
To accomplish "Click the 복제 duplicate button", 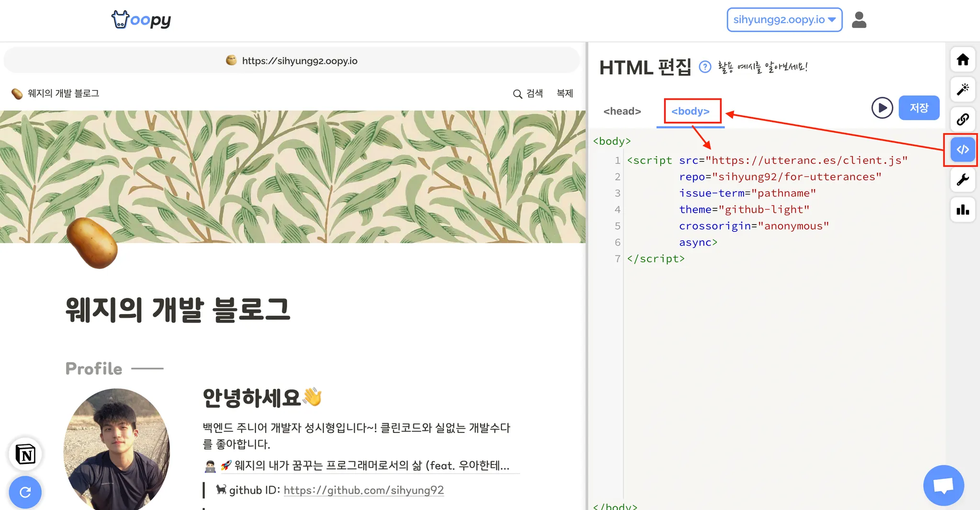I will pos(565,93).
